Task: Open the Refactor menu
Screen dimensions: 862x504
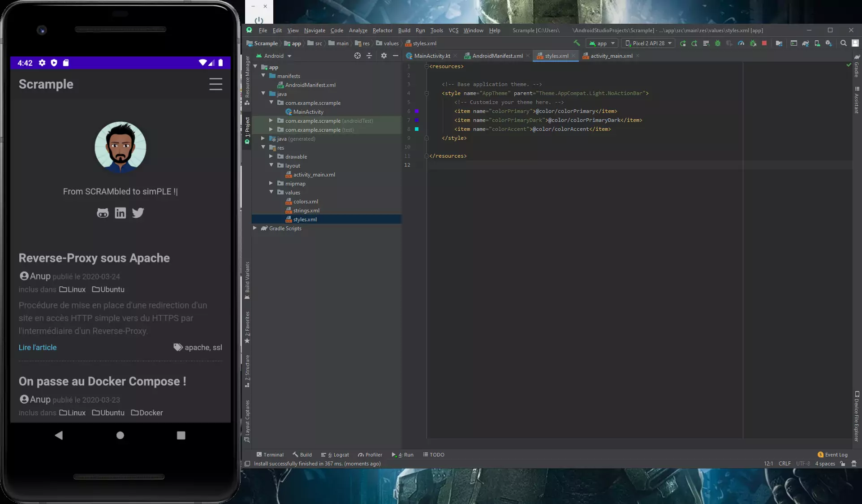Action: (382, 30)
